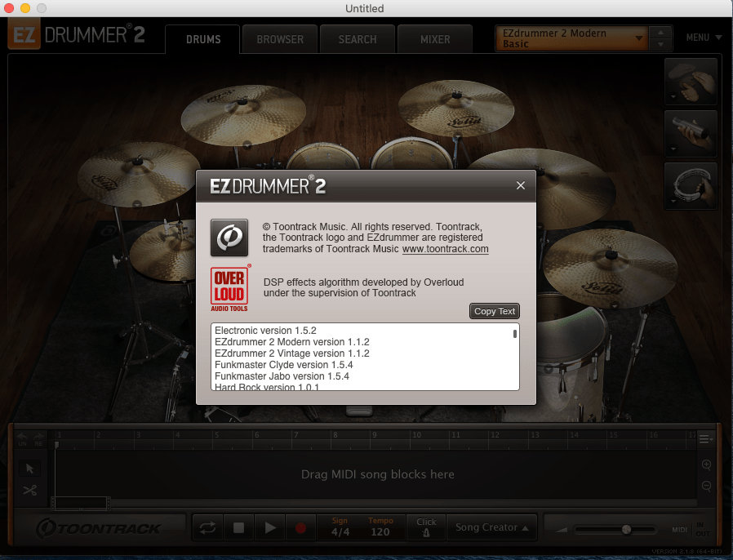The image size is (733, 560).
Task: Click the Undo arrow icon
Action: tap(22, 438)
